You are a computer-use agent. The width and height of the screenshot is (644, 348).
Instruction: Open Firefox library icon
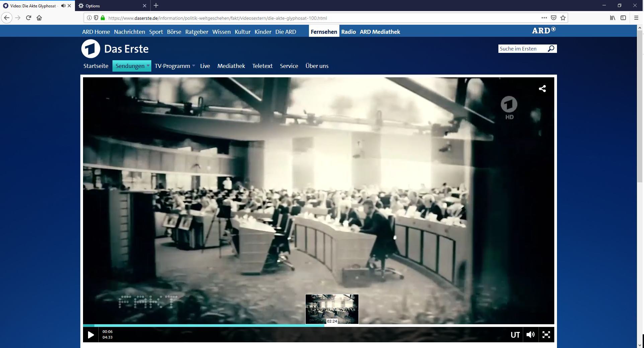(613, 18)
